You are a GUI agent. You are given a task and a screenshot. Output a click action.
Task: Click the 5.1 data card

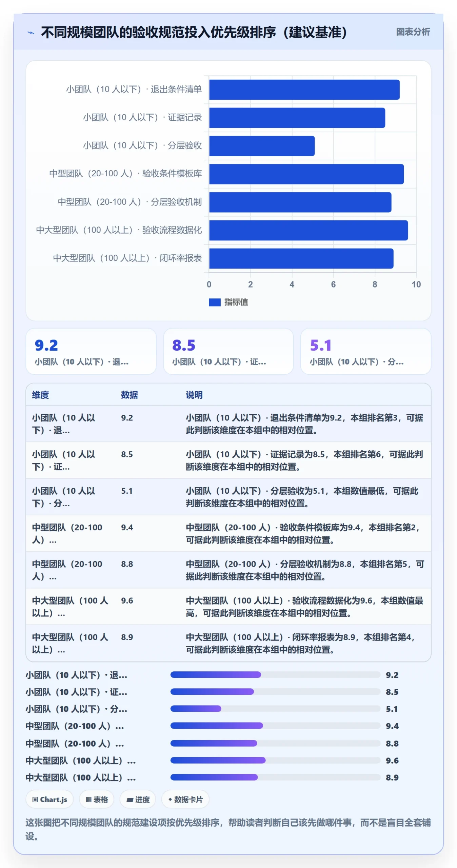click(x=365, y=351)
